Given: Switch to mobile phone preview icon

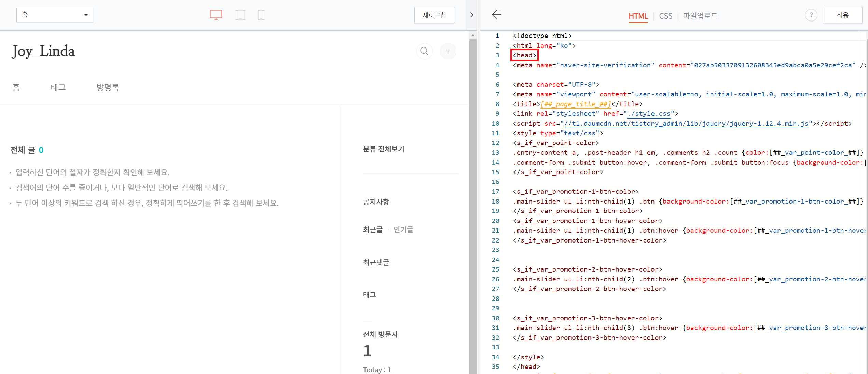Looking at the screenshot, I should coord(261,15).
